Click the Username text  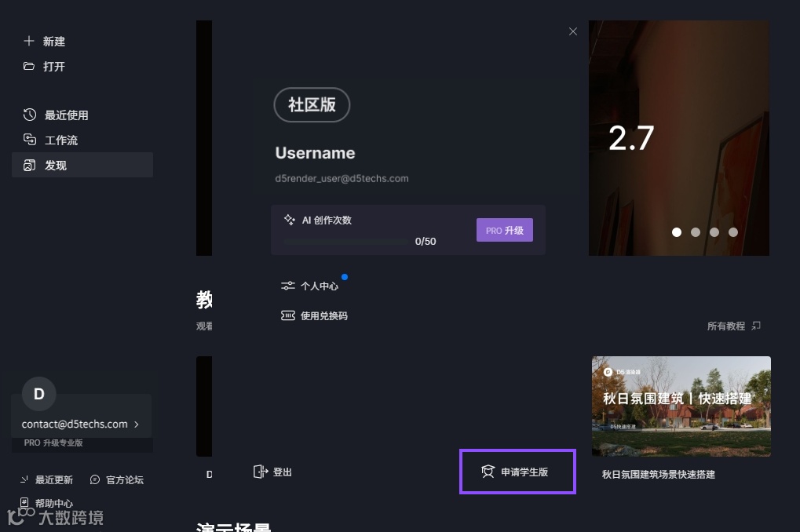pos(315,153)
